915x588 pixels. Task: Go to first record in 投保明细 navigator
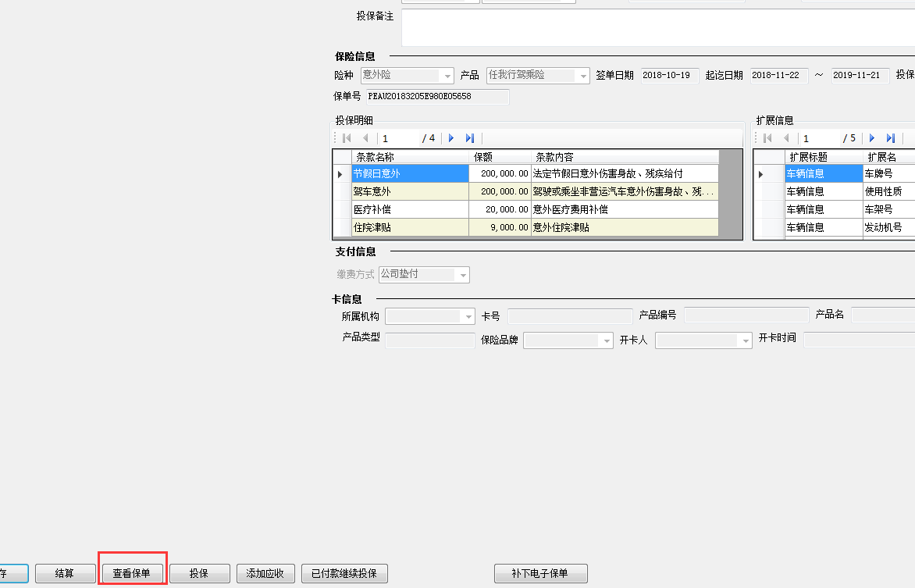coord(347,138)
